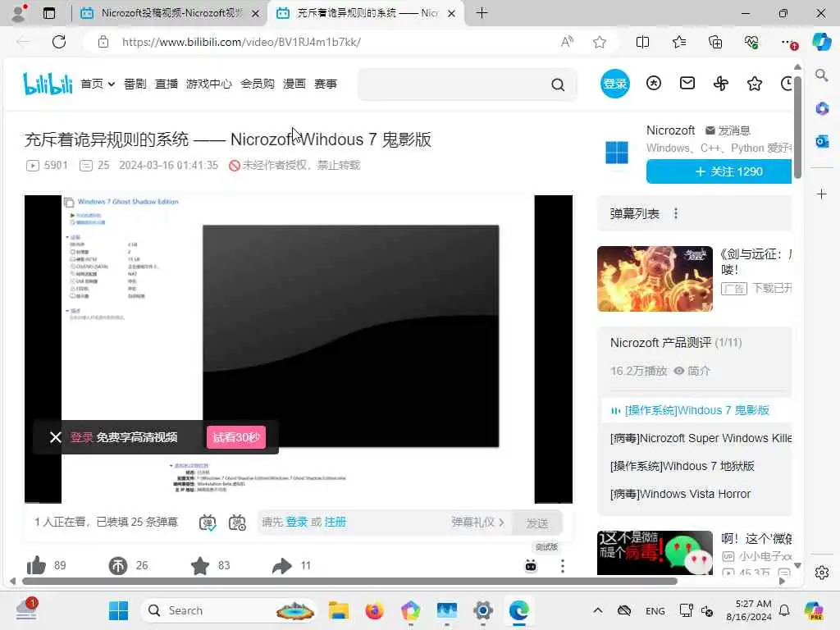Toggle danmaku display on the player
This screenshot has height=630, width=840.
pyautogui.click(x=208, y=523)
